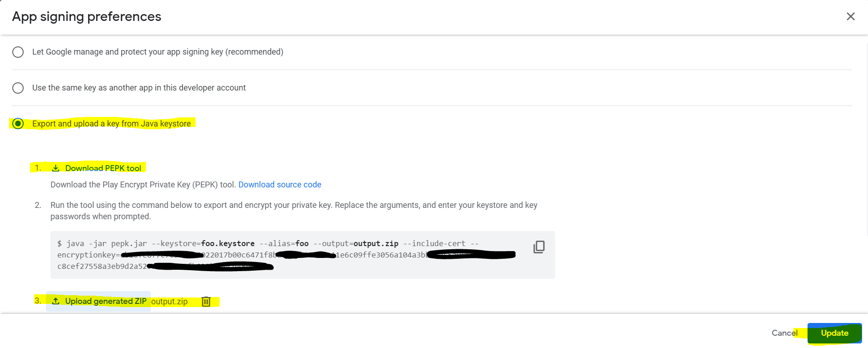Cancel the app signing changes
The height and width of the screenshot is (348, 868).
784,333
